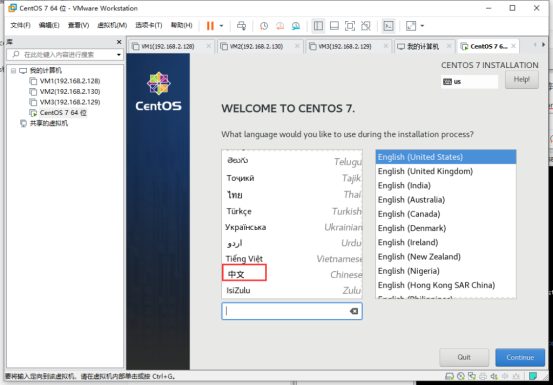Open the 查看(V) menu
The image size is (553, 385).
78,25
